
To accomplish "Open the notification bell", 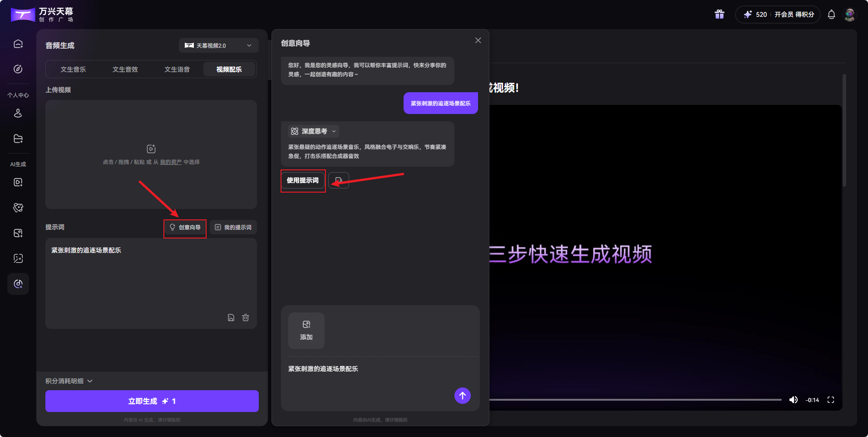I will pyautogui.click(x=831, y=14).
